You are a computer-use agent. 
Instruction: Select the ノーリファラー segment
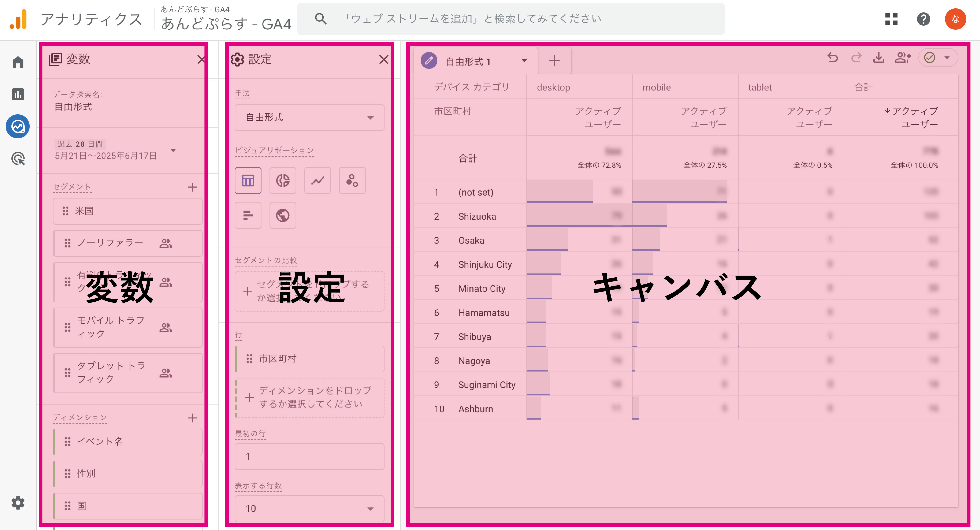point(127,243)
